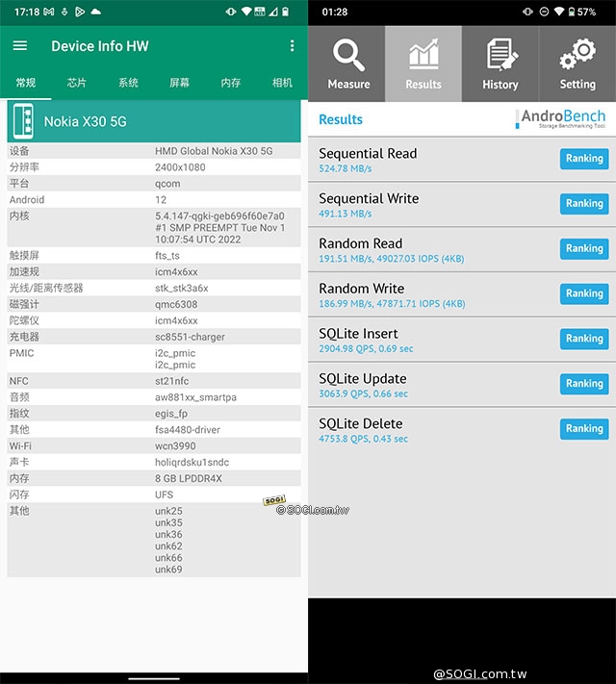Select the holiqrdsku1sndc sound card value
Image resolution: width=616 pixels, height=684 pixels.
coord(192,462)
